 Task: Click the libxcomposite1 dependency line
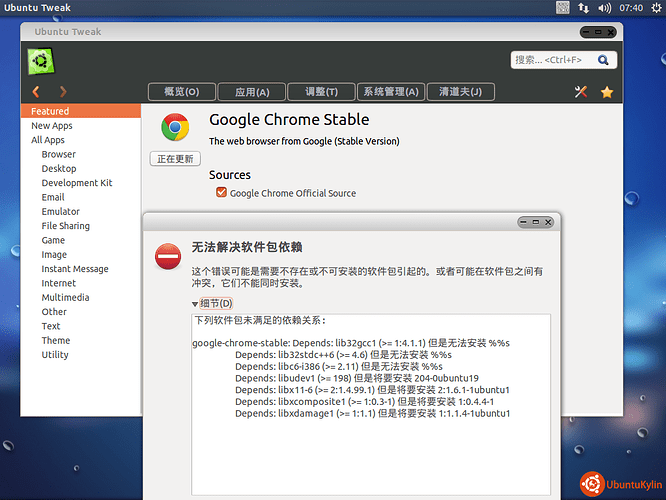click(364, 401)
